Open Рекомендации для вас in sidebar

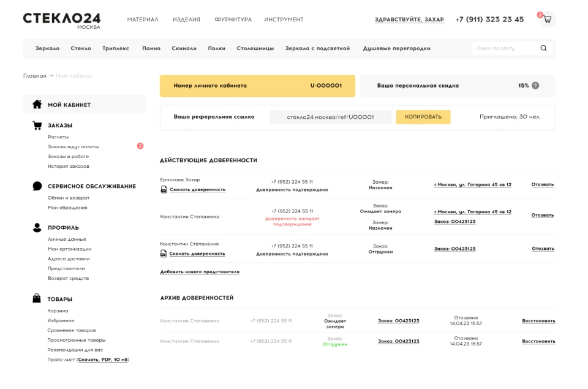[75, 350]
